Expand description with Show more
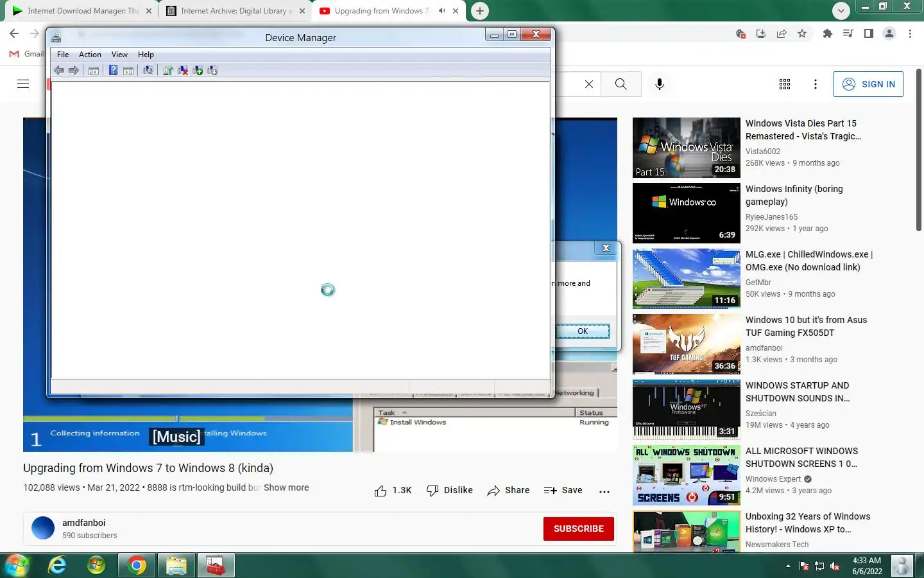 286,487
